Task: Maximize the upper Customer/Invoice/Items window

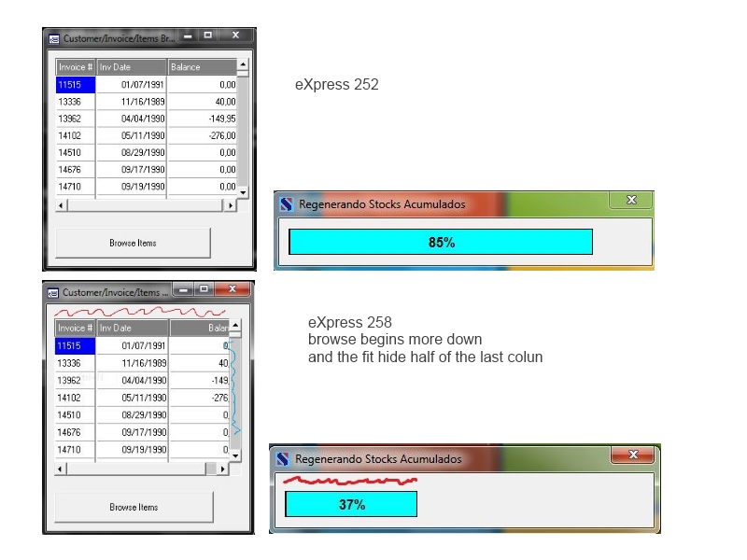Action: (x=208, y=35)
